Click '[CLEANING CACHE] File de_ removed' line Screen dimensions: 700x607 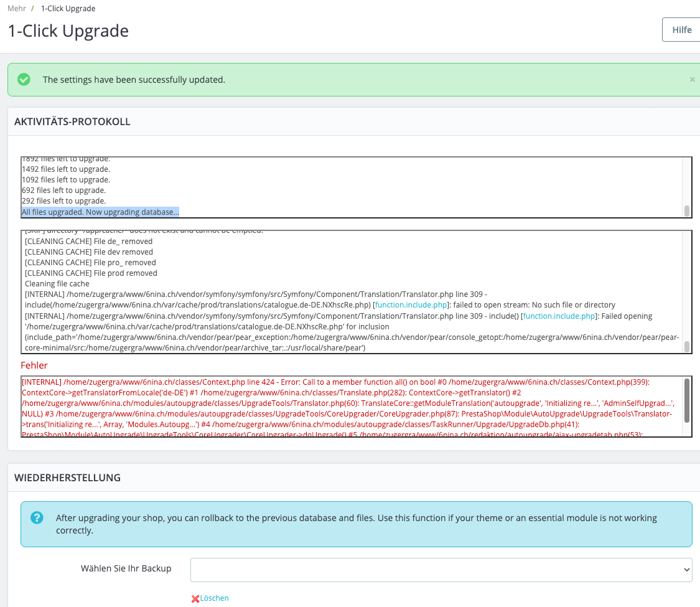(89, 242)
